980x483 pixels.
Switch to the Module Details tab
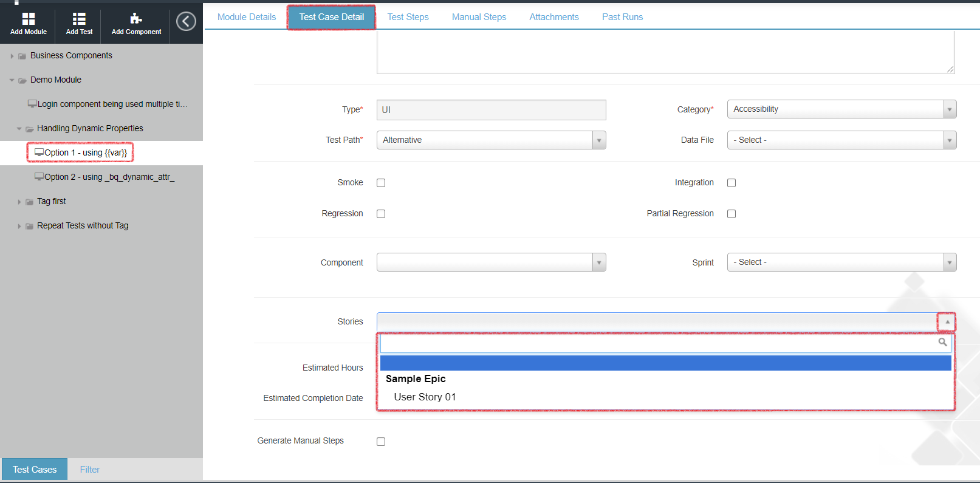(x=247, y=17)
